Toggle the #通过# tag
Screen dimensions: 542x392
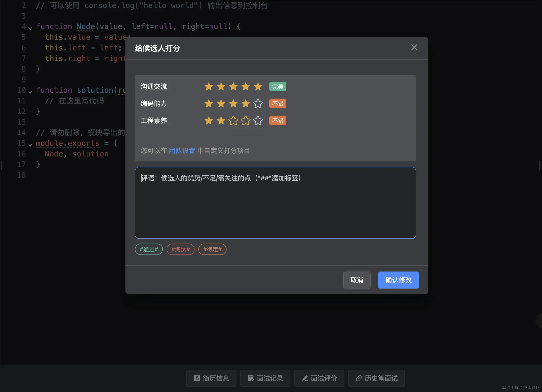click(149, 249)
